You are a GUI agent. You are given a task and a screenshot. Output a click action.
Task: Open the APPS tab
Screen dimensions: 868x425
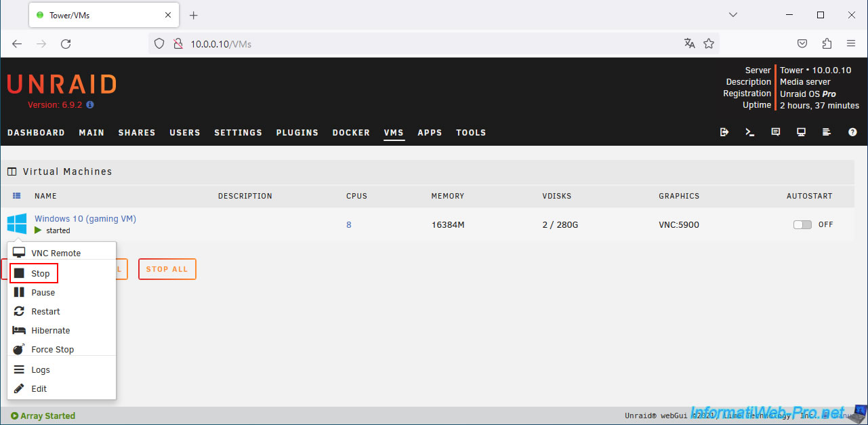pyautogui.click(x=430, y=133)
